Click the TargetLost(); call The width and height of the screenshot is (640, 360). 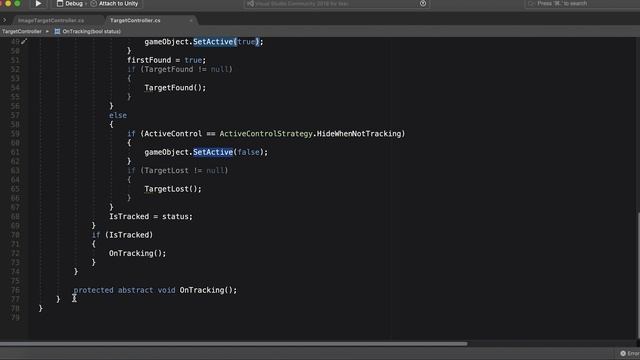(173, 189)
